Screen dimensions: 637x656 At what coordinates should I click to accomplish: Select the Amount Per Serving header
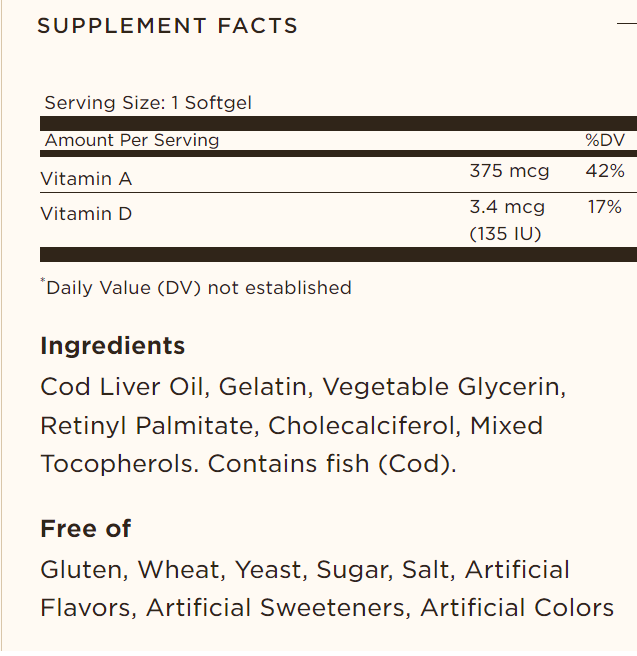[x=131, y=140]
